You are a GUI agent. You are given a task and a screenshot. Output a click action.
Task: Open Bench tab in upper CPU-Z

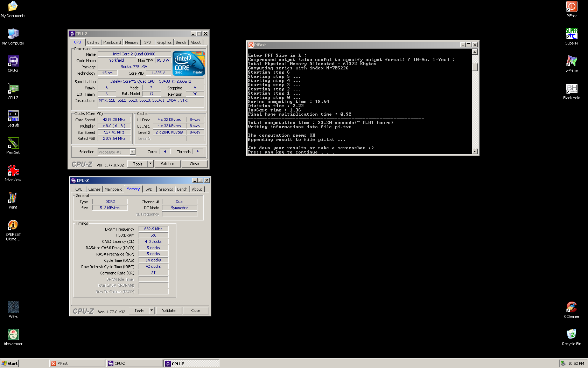click(x=181, y=42)
